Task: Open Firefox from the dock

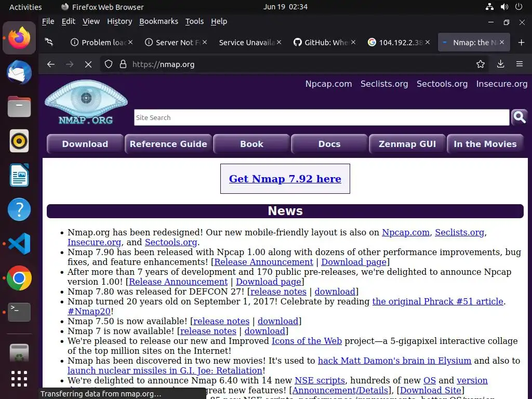Action: 19,38
